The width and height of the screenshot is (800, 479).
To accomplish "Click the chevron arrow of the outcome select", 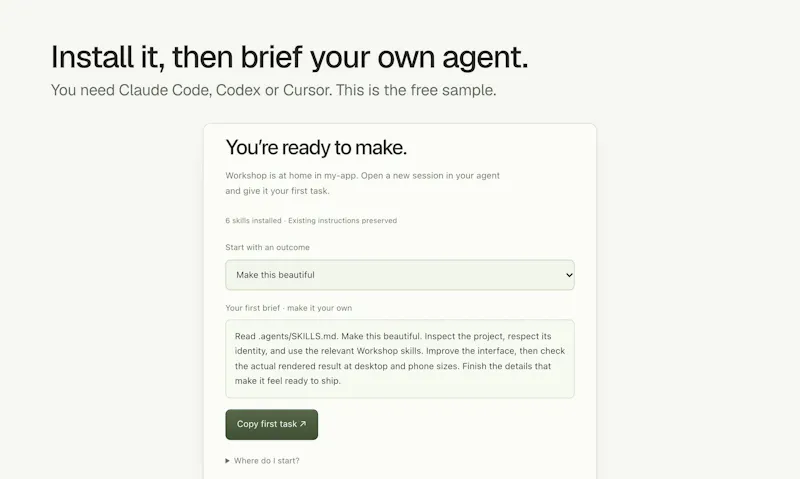I will pos(569,275).
